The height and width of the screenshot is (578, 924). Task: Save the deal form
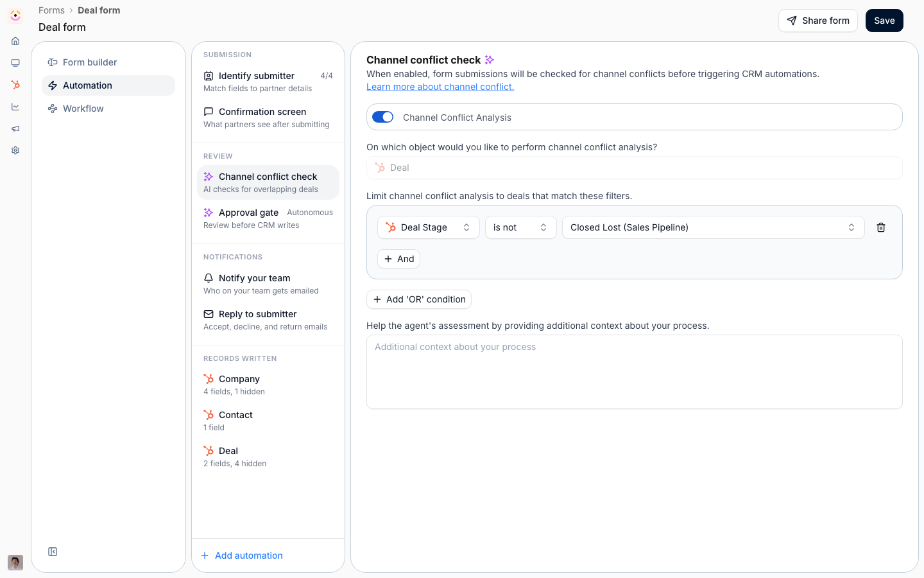coord(884,21)
